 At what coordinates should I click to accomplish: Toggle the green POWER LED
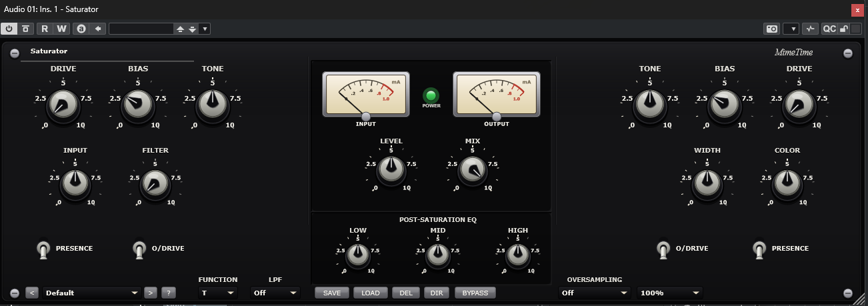pos(431,95)
